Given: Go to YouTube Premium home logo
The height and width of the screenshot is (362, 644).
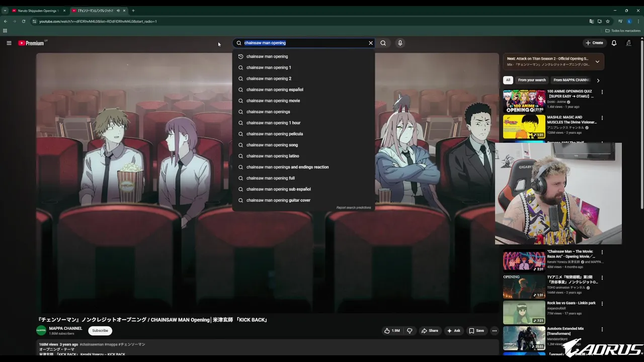Looking at the screenshot, I should [x=31, y=43].
